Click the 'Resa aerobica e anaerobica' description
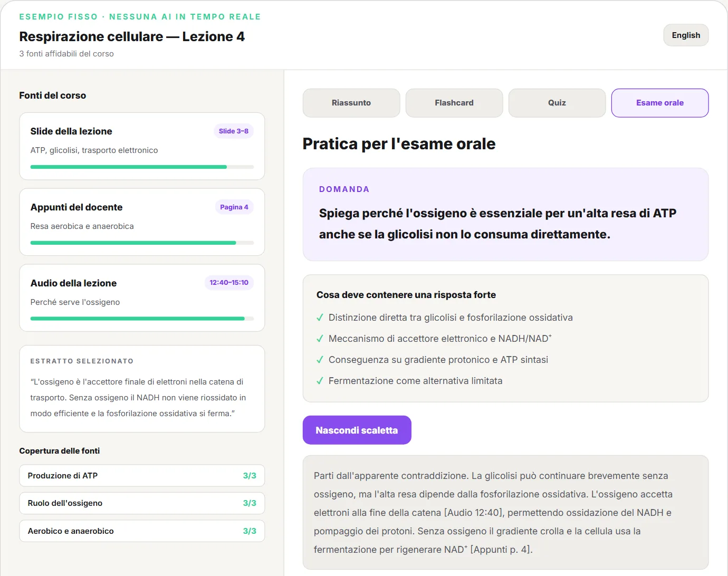Screen dimensions: 728x576 pos(82,226)
